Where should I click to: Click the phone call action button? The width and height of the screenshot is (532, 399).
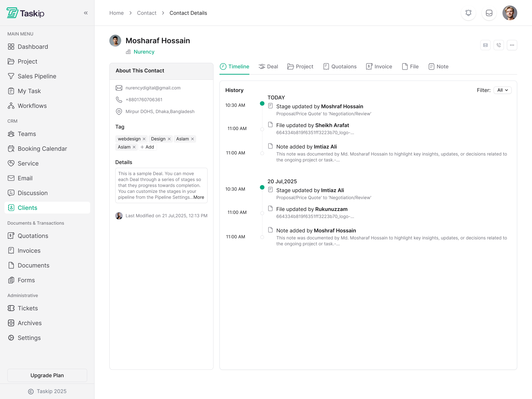point(498,45)
